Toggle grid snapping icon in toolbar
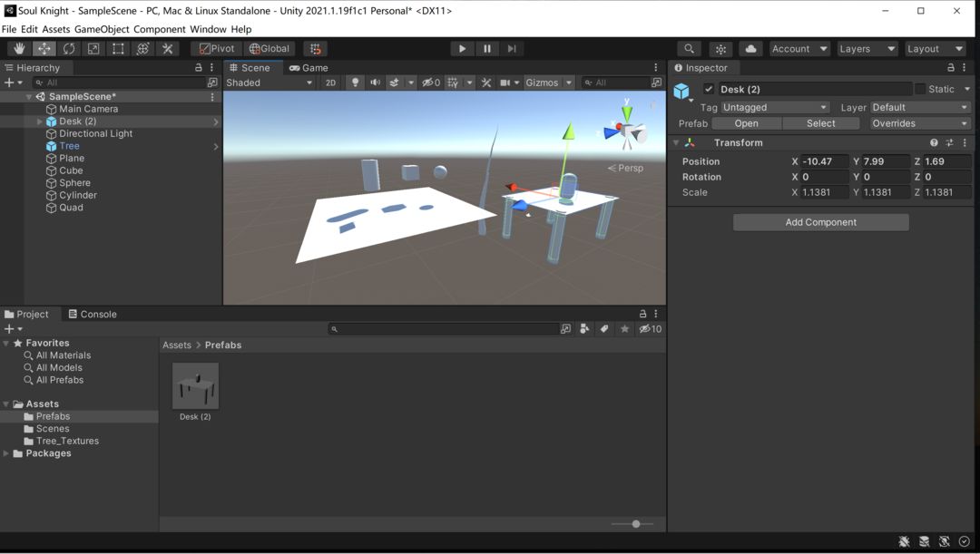The height and width of the screenshot is (554, 980). point(316,49)
